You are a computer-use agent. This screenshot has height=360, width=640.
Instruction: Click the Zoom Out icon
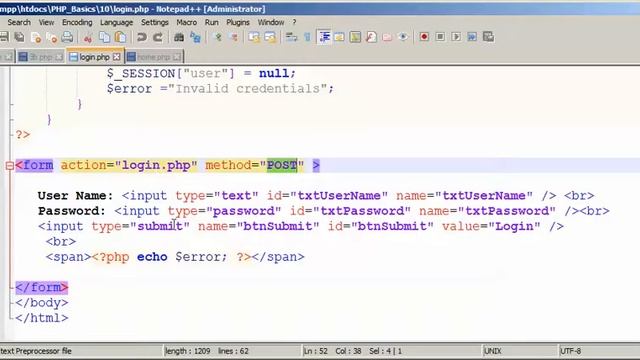click(234, 37)
